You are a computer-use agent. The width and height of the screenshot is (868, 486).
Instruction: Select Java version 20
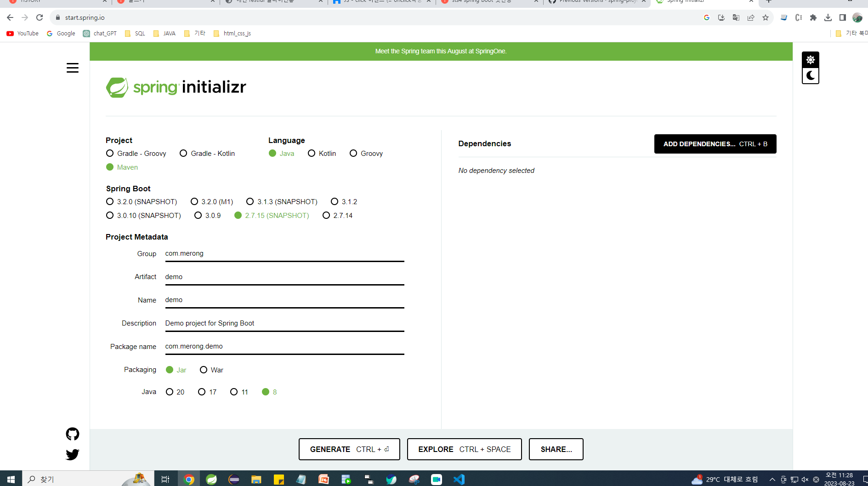(x=175, y=392)
